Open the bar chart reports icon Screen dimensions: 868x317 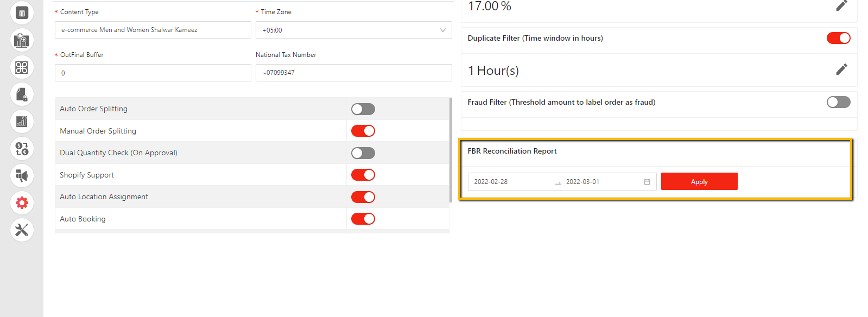pos(22,122)
